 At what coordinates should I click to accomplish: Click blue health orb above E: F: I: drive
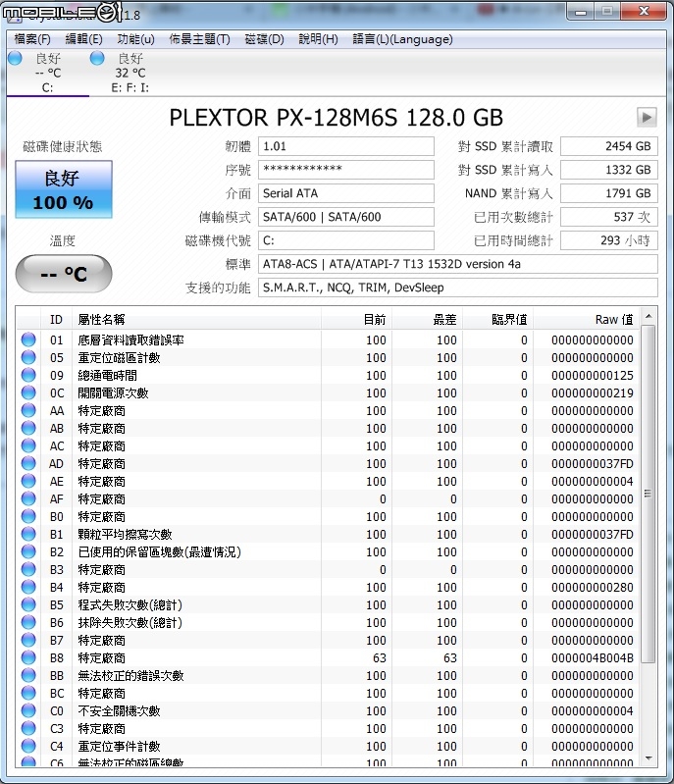pos(97,58)
